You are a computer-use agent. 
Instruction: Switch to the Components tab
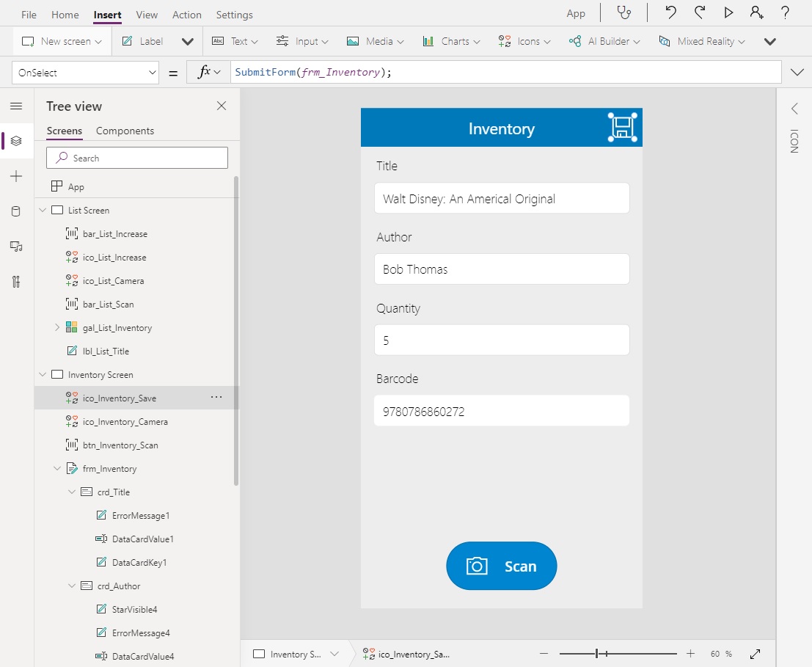click(x=125, y=131)
